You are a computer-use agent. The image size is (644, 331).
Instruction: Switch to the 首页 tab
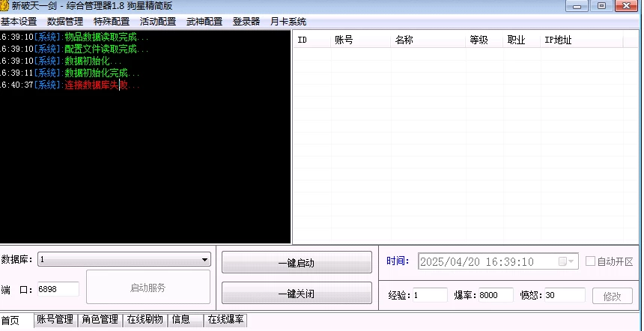pos(16,321)
